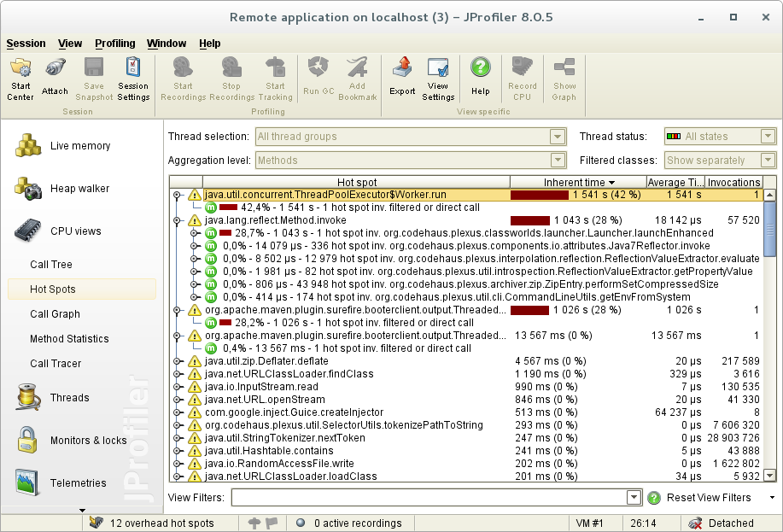Click the Detached status icon
Screen dimensions: 783x532
tap(694, 523)
